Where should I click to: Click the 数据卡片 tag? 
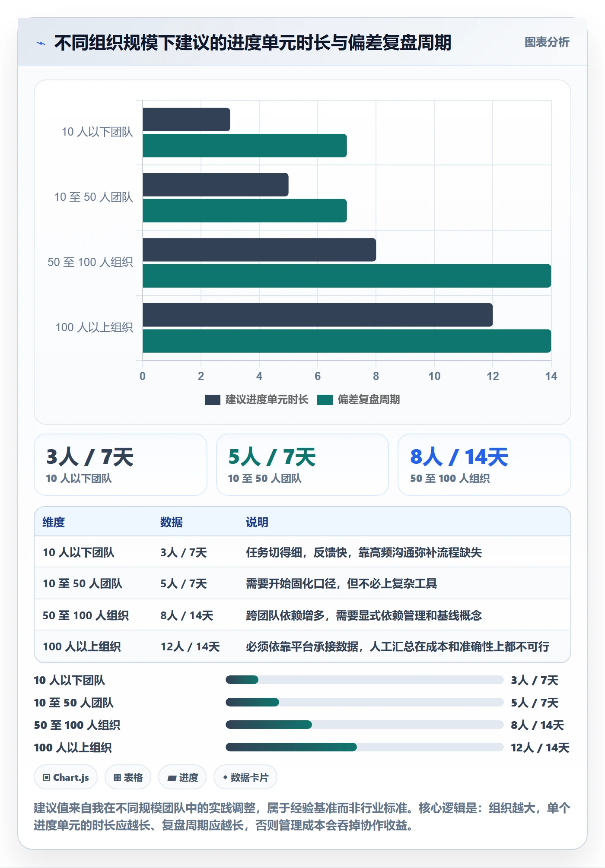[x=245, y=777]
